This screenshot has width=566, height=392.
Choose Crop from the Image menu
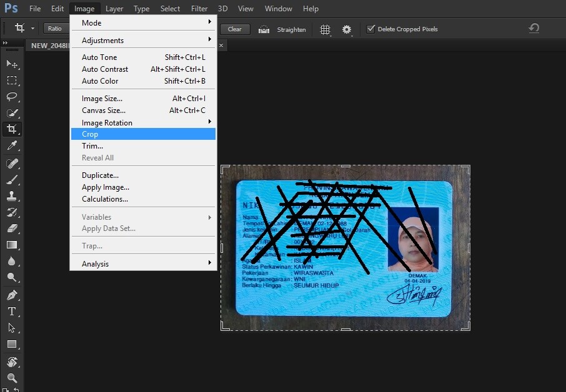point(143,134)
